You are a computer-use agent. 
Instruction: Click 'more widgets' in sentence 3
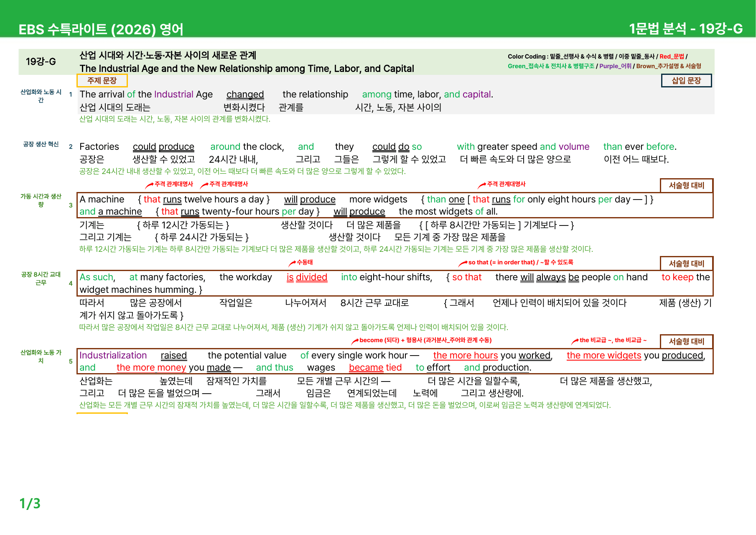(378, 200)
